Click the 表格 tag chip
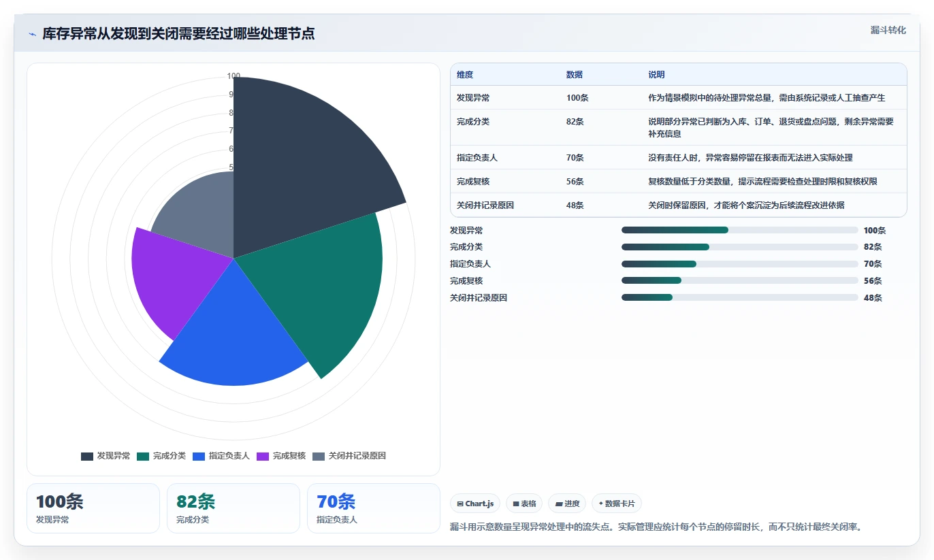Viewport: 934px width, 560px height. tap(524, 504)
